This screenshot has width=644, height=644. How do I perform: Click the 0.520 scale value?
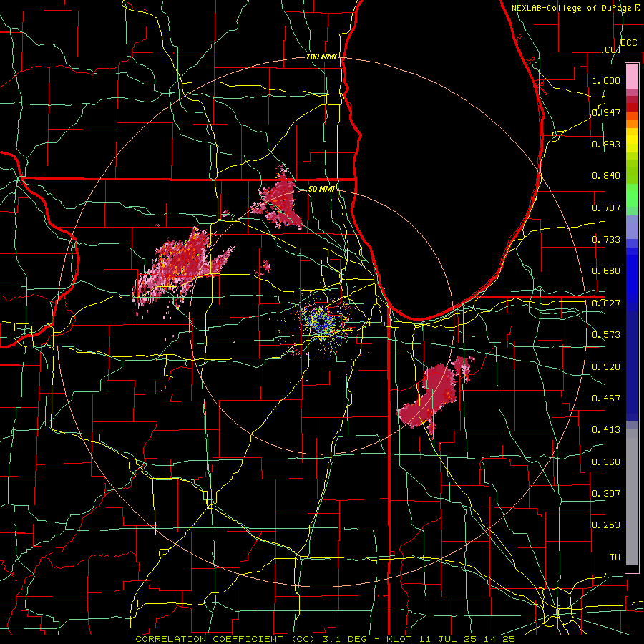tap(606, 367)
